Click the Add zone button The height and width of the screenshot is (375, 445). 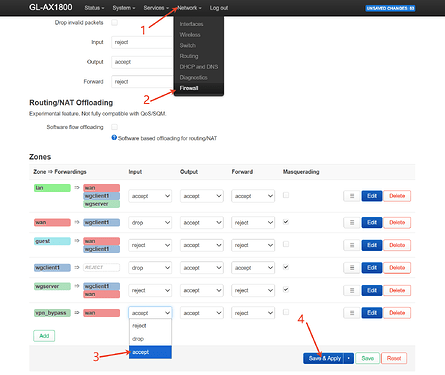(44, 336)
